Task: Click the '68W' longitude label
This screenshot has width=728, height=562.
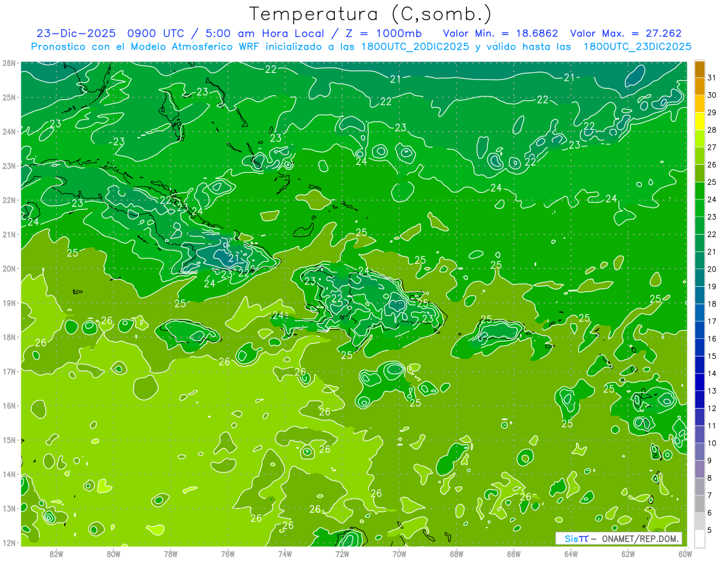Action: tap(457, 554)
